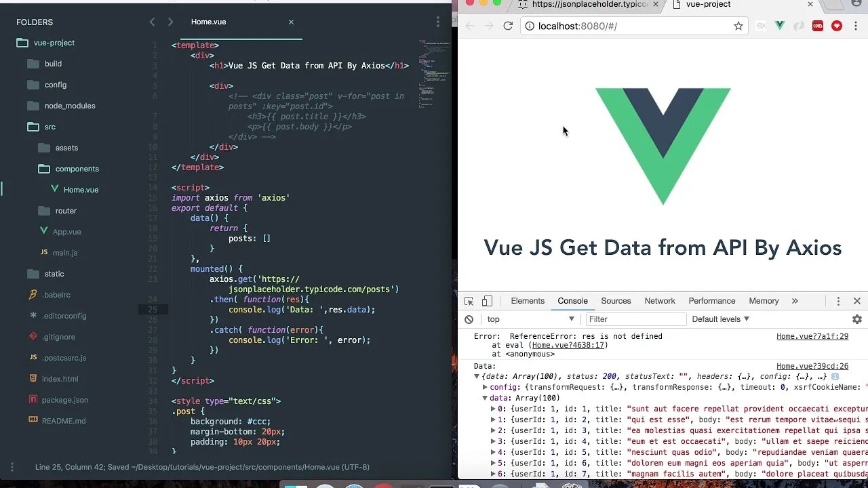
Task: Click the red heart extension icon
Action: [837, 26]
